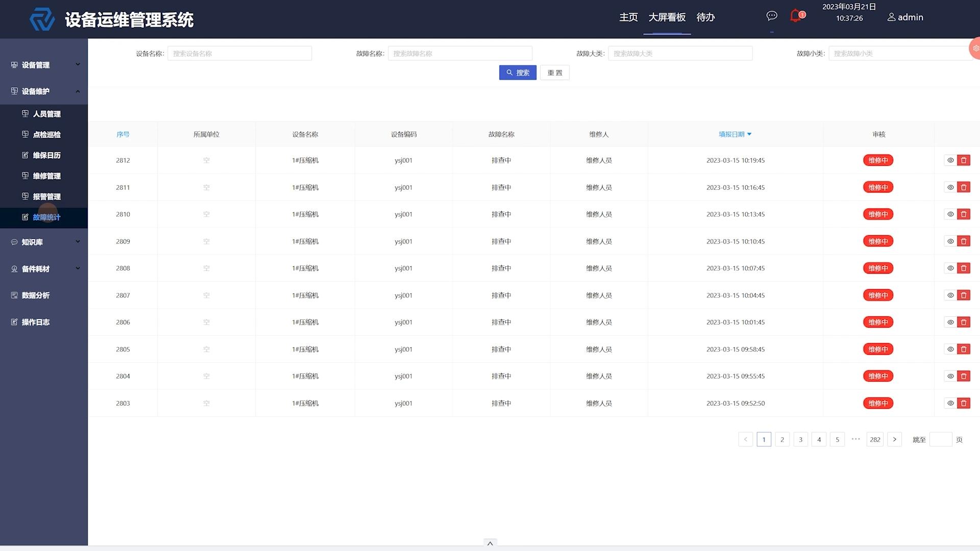View details of row 2808 eye icon
Screen dimensions: 980x551
(x=950, y=268)
